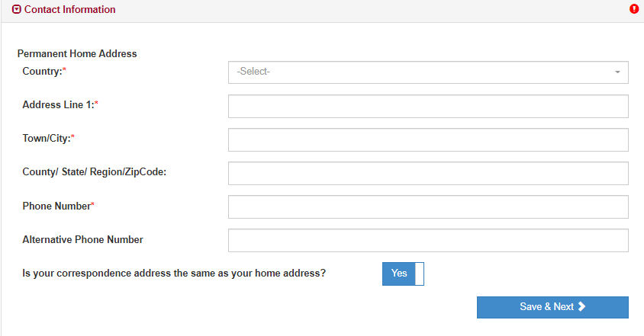Click the Permanent Home Address heading

coord(76,54)
